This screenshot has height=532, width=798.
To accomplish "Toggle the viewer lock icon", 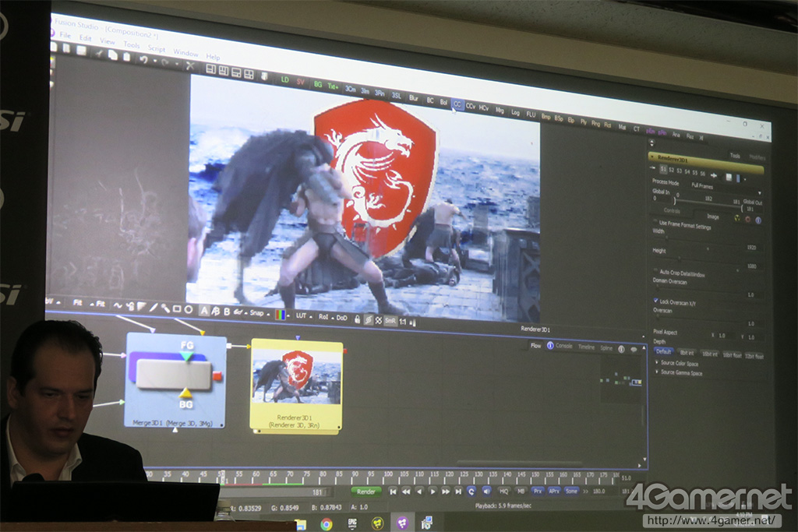I will (357, 319).
